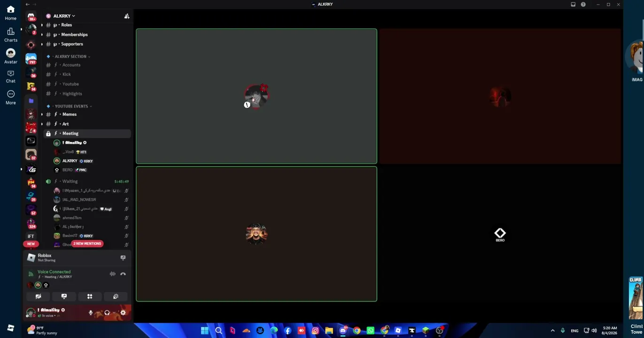Open the Discord help icon in title bar
The width and height of the screenshot is (644, 338).
tap(583, 4)
